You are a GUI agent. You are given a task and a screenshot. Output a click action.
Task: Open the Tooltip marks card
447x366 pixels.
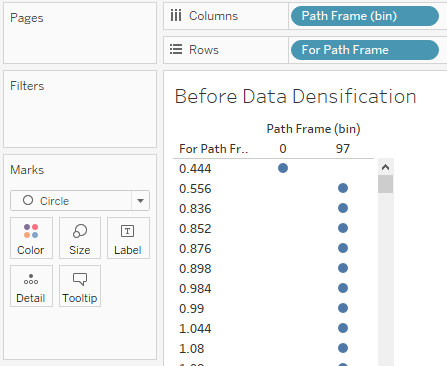tap(80, 286)
